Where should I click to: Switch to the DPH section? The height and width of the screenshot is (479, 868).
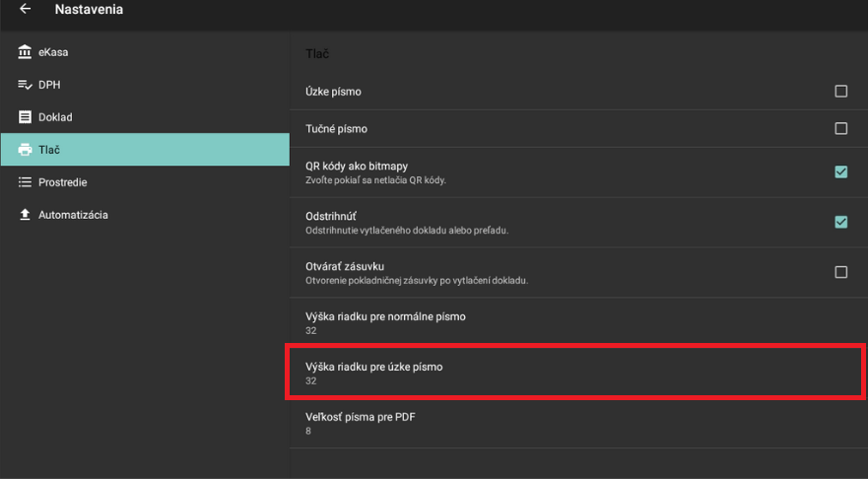coord(49,85)
